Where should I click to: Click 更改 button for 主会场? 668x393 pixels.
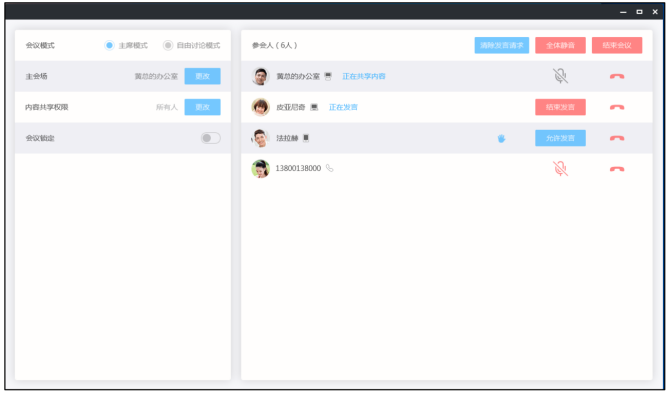(x=202, y=76)
